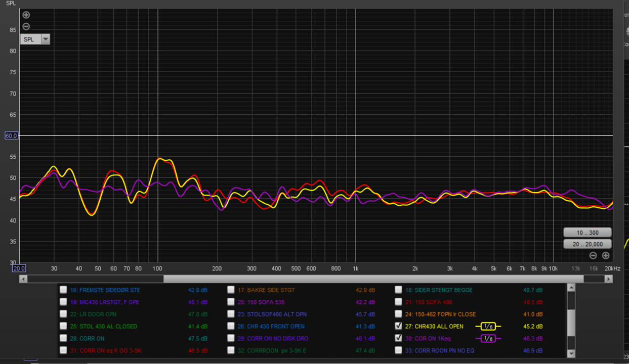The height and width of the screenshot is (364, 629).
Task: Set frequency range to 20 .. 20,000
Action: 587,244
